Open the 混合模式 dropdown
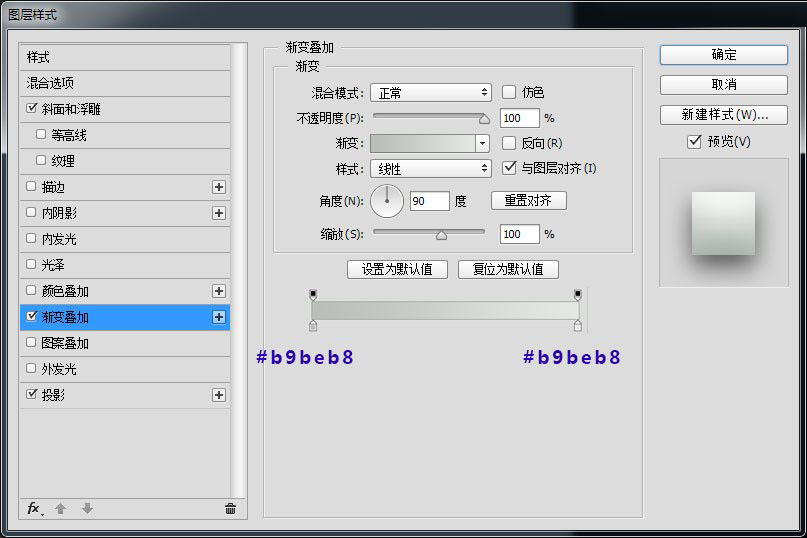The height and width of the screenshot is (538, 807). click(x=430, y=92)
